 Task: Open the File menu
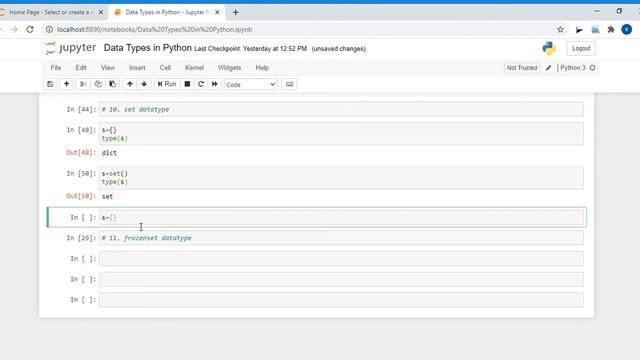(56, 68)
